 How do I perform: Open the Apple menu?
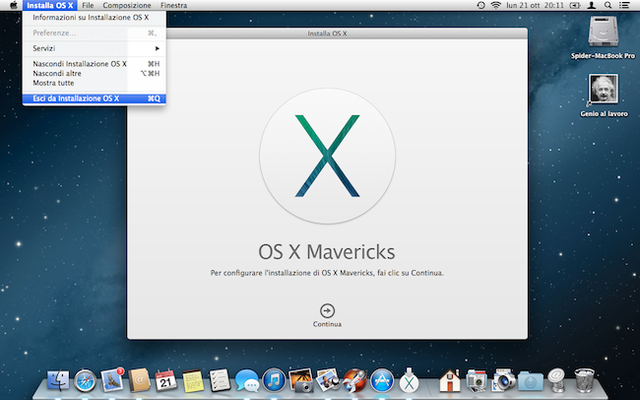point(13,5)
